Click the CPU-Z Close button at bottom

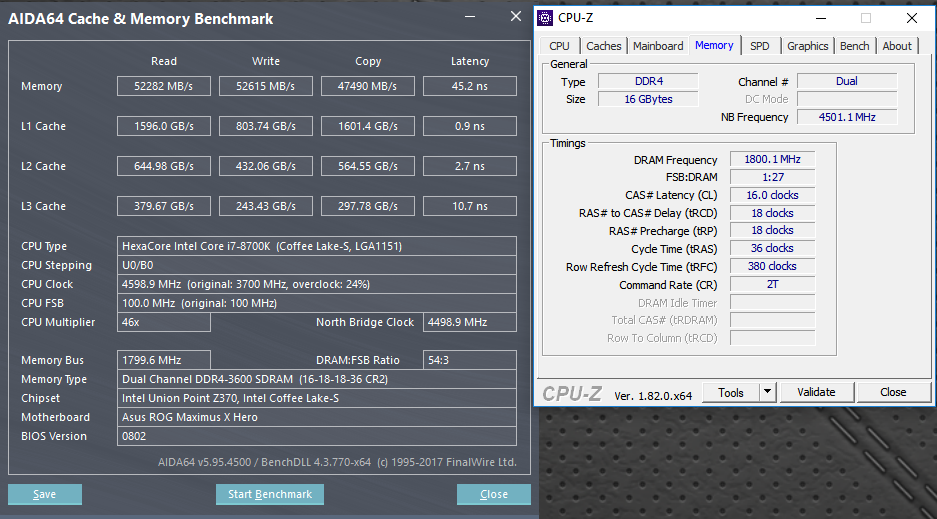coord(893,392)
